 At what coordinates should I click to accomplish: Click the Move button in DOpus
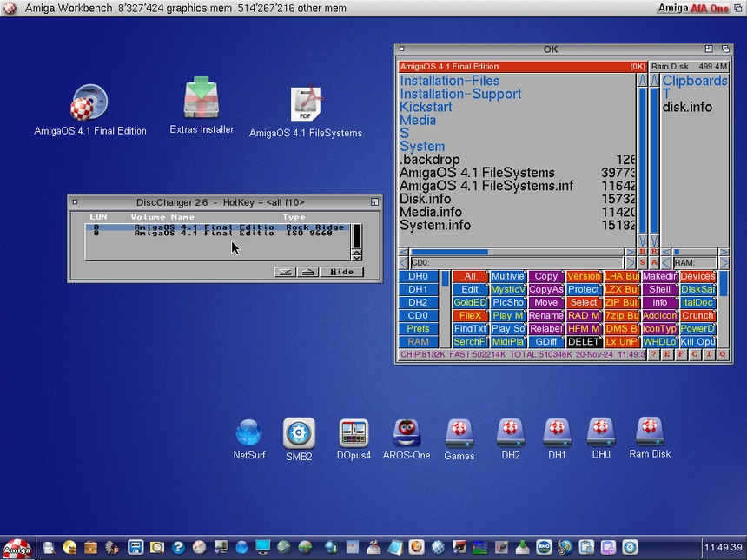pos(546,302)
